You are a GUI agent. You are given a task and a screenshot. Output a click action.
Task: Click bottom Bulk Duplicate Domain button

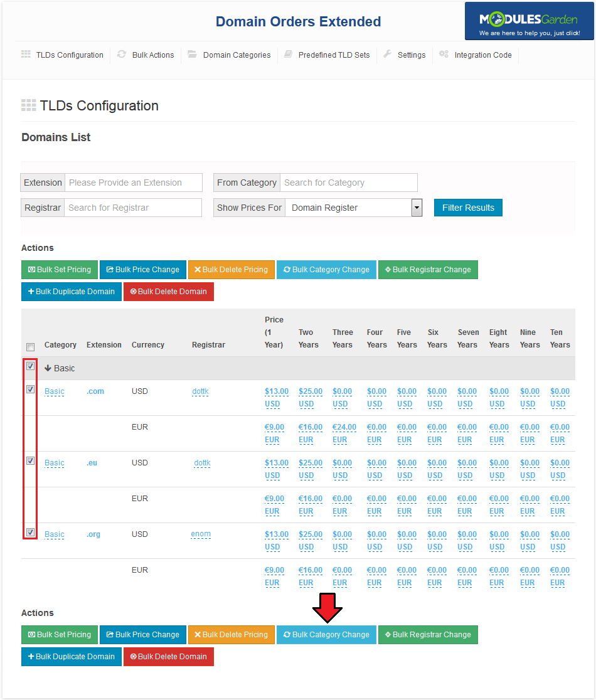[x=72, y=657]
